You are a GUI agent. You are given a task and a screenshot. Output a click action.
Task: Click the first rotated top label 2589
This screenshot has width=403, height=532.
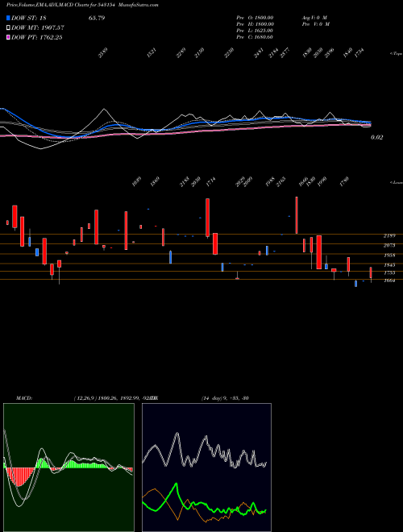[103, 53]
